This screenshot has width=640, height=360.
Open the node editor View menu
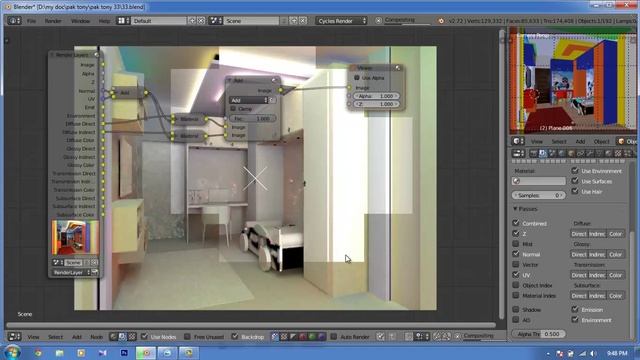[33, 337]
